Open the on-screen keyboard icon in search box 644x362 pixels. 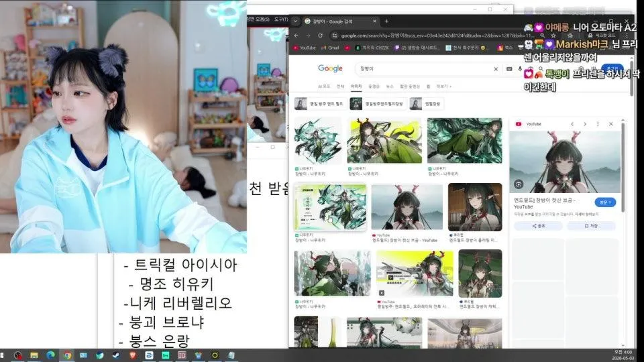[x=509, y=69]
